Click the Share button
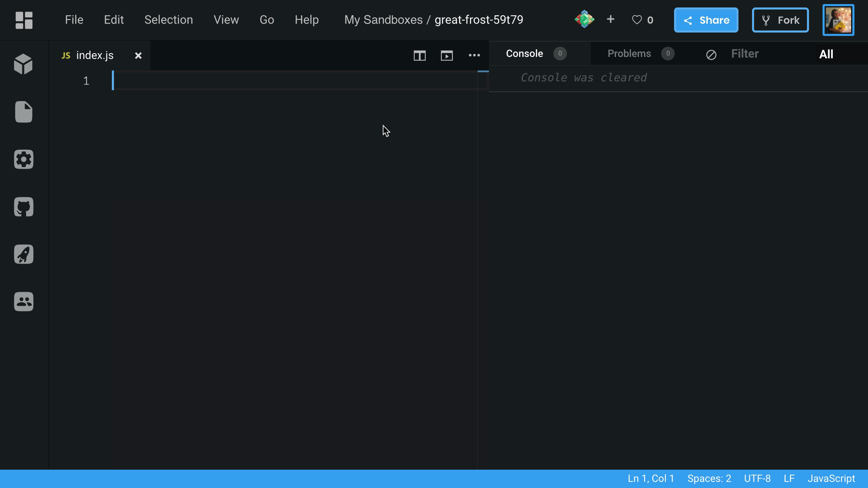 pyautogui.click(x=706, y=20)
